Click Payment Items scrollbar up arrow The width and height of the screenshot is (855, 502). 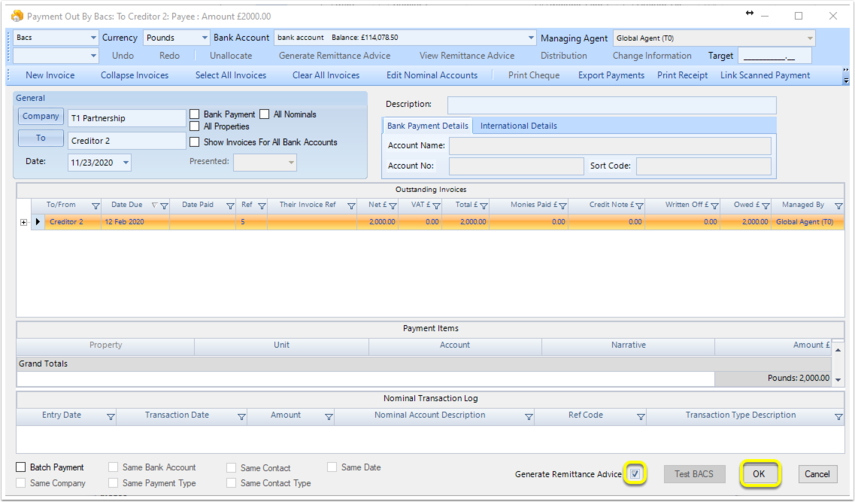pyautogui.click(x=838, y=350)
